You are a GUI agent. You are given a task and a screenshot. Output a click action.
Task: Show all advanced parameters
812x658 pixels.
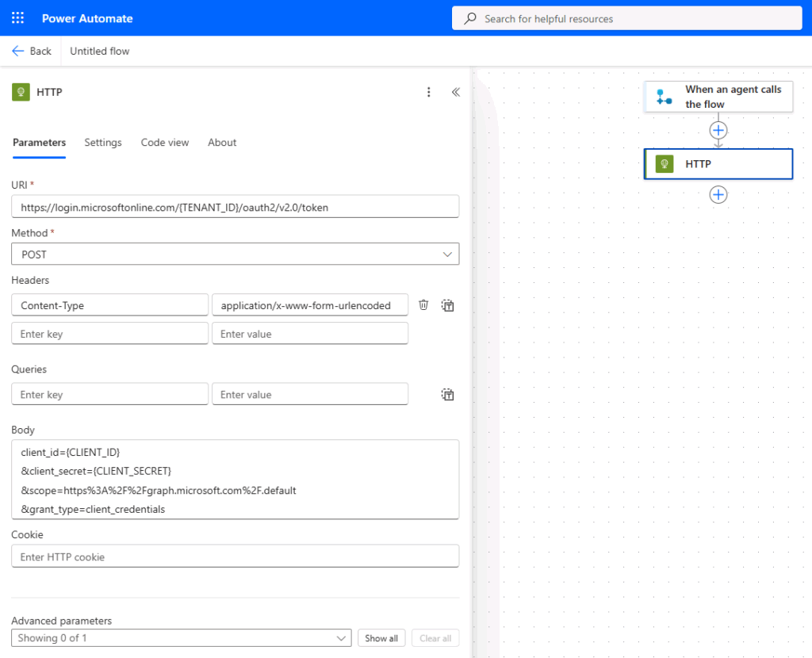[x=381, y=637]
